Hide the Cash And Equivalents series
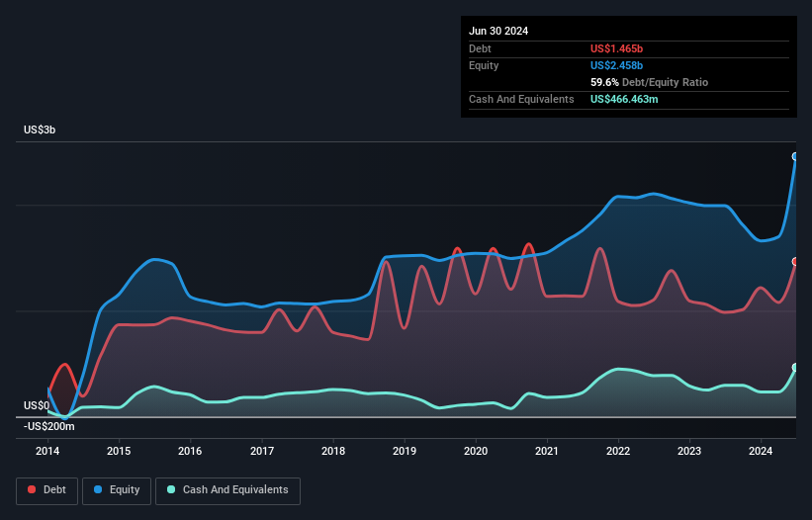Viewport: 812px width, 520px height. click(x=227, y=490)
